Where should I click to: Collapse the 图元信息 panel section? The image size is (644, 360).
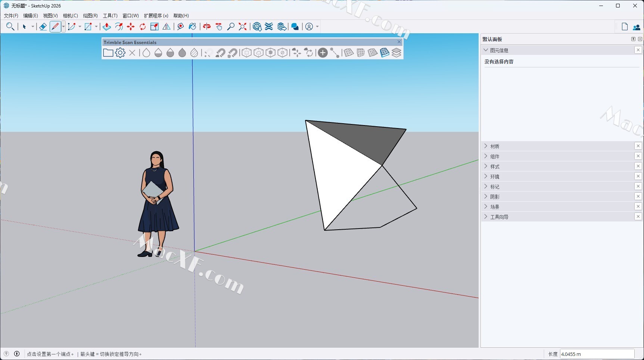[486, 50]
